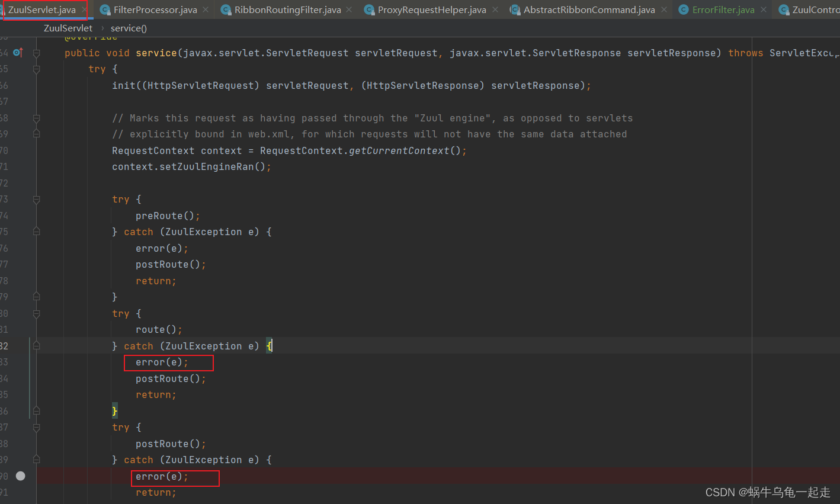The height and width of the screenshot is (504, 840).
Task: Click the getCurrentContext method call
Action: pos(399,151)
